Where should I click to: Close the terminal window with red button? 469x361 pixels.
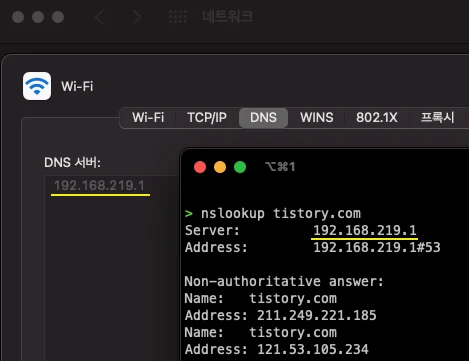(200, 167)
